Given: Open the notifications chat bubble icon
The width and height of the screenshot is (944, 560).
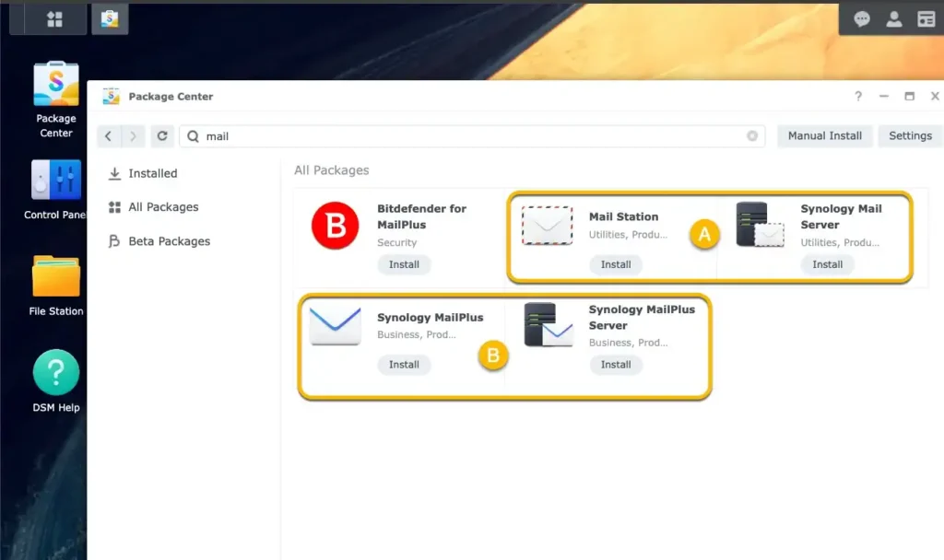Looking at the screenshot, I should pyautogui.click(x=862, y=19).
